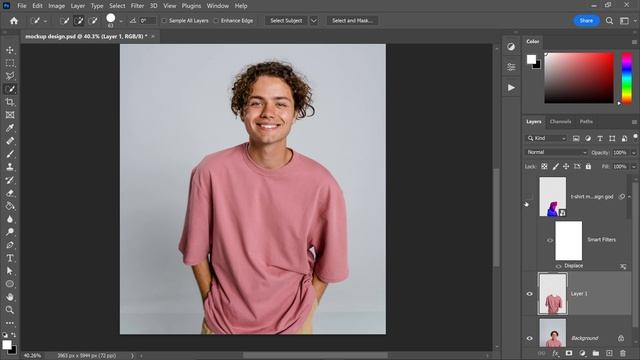This screenshot has height=360, width=640.
Task: Toggle Smart Filters visibility eye
Action: pos(550,240)
